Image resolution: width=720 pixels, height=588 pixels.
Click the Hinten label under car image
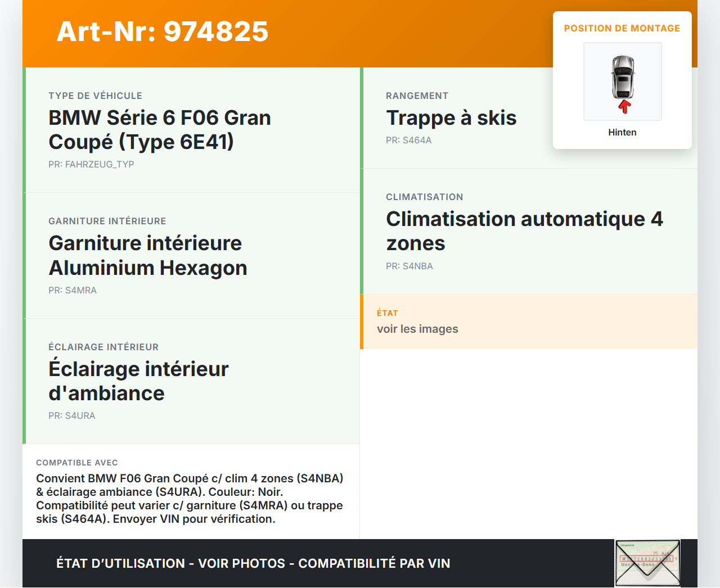622,132
